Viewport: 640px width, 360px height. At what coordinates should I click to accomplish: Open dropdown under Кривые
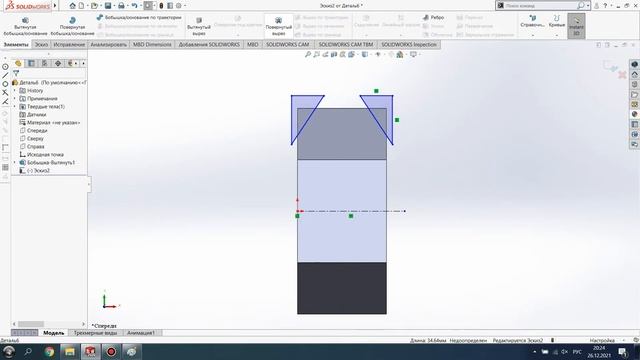click(557, 36)
